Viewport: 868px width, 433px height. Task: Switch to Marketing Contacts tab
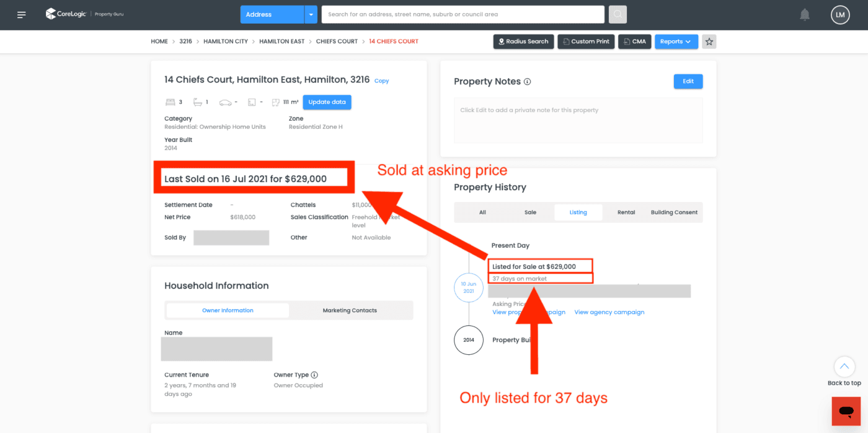click(350, 310)
